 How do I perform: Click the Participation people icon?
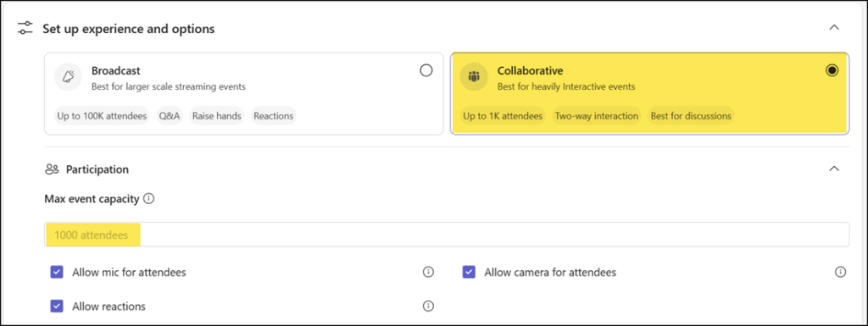pos(52,169)
